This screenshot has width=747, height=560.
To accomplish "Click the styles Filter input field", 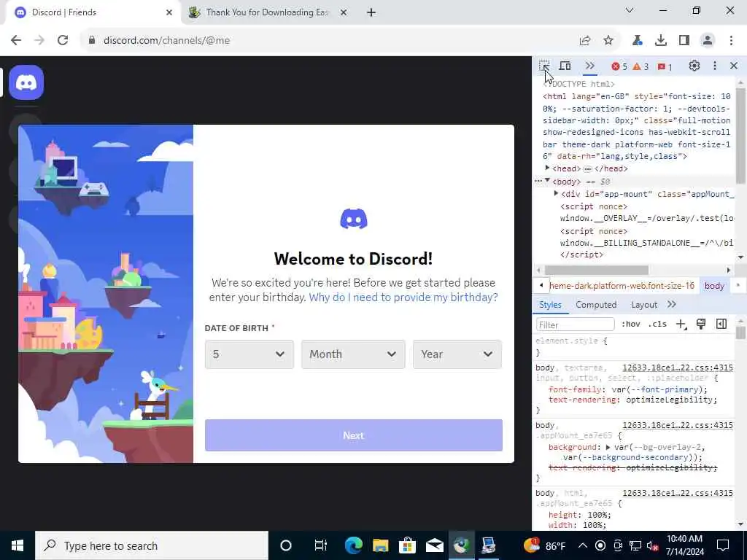I will [575, 324].
